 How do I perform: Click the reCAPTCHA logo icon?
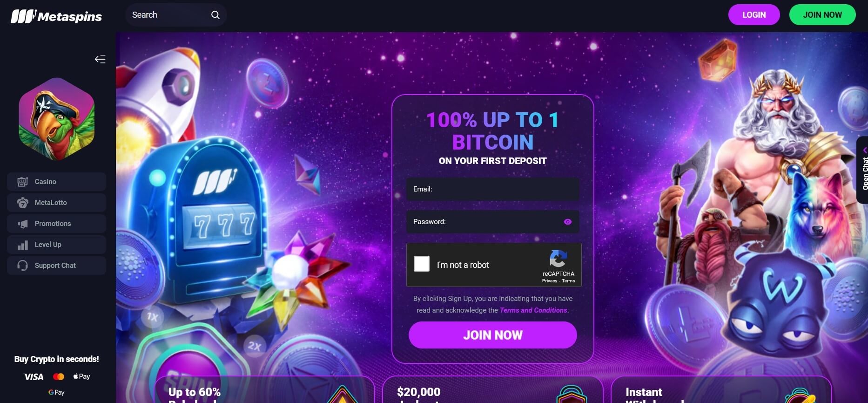[x=558, y=259]
